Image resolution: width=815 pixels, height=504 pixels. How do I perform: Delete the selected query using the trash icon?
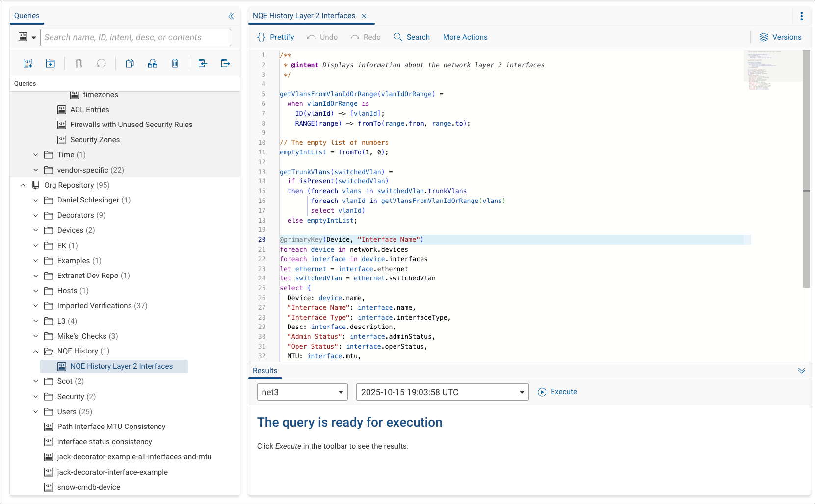coord(175,63)
